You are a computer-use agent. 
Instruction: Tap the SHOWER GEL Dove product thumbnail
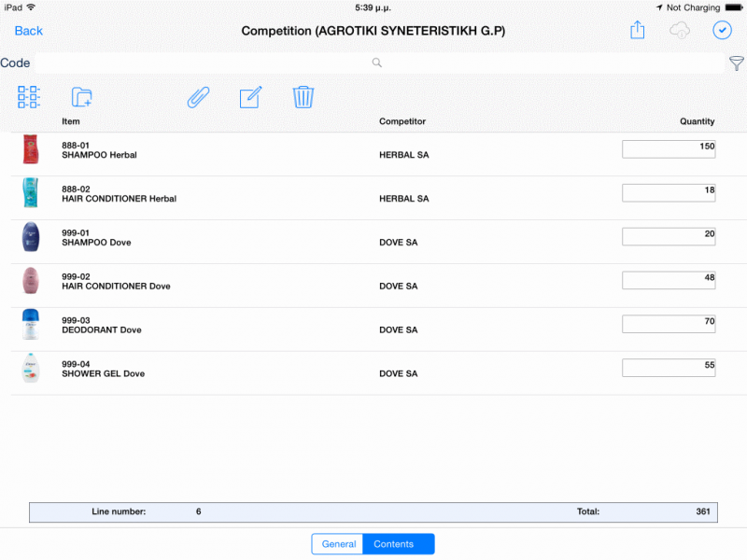31,368
